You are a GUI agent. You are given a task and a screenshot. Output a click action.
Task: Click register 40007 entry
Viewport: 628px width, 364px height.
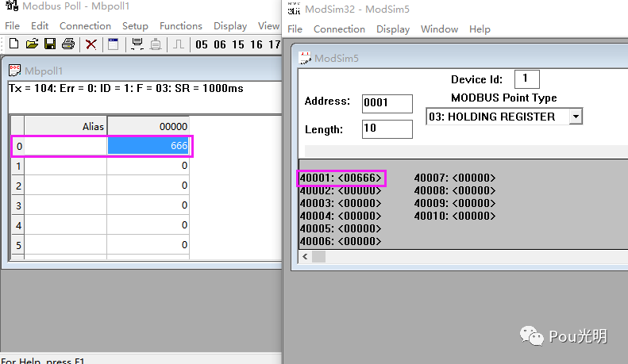(455, 178)
